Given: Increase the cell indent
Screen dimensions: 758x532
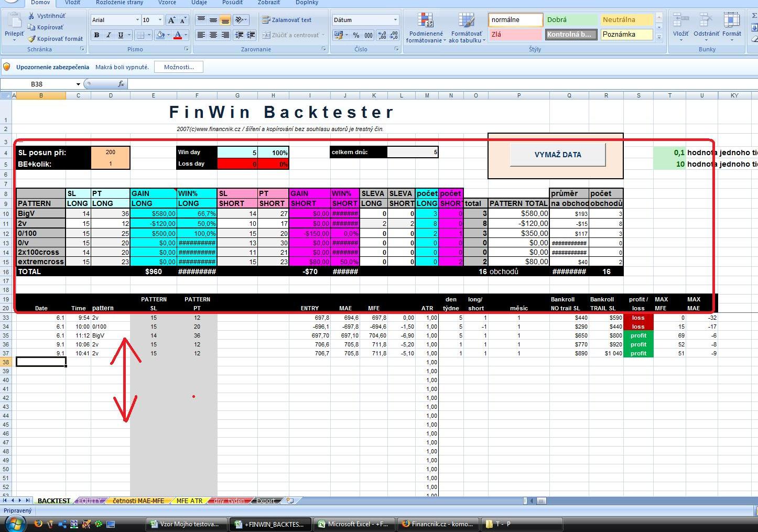Looking at the screenshot, I should point(251,35).
